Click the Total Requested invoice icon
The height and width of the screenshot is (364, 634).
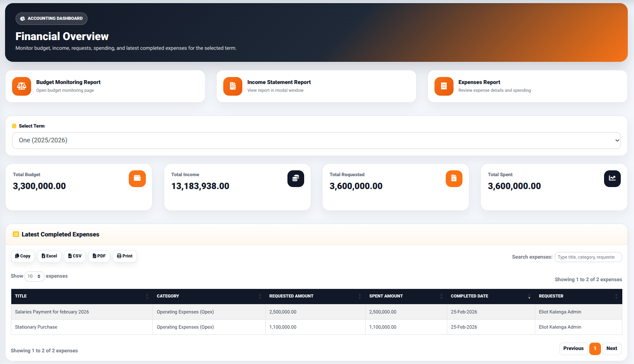[x=454, y=178]
